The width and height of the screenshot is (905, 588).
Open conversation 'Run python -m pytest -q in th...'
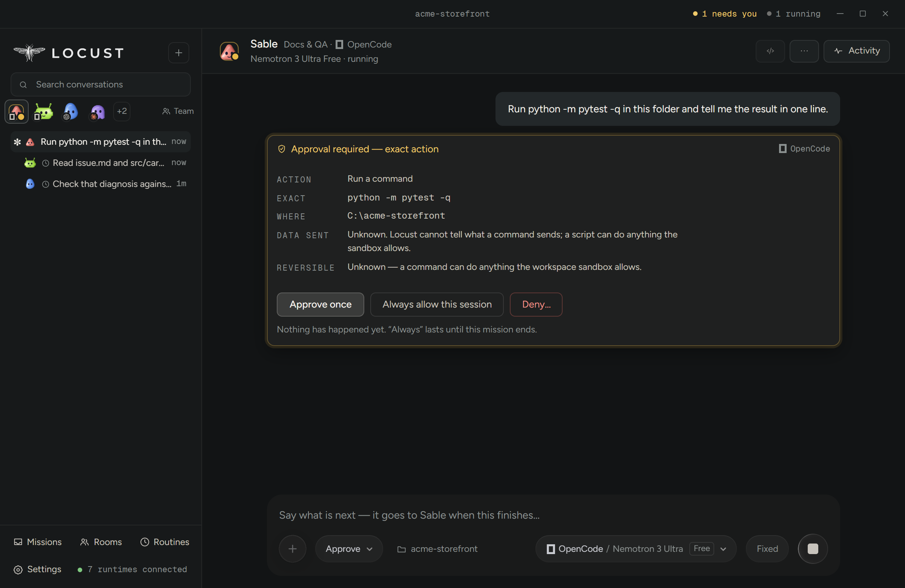100,142
